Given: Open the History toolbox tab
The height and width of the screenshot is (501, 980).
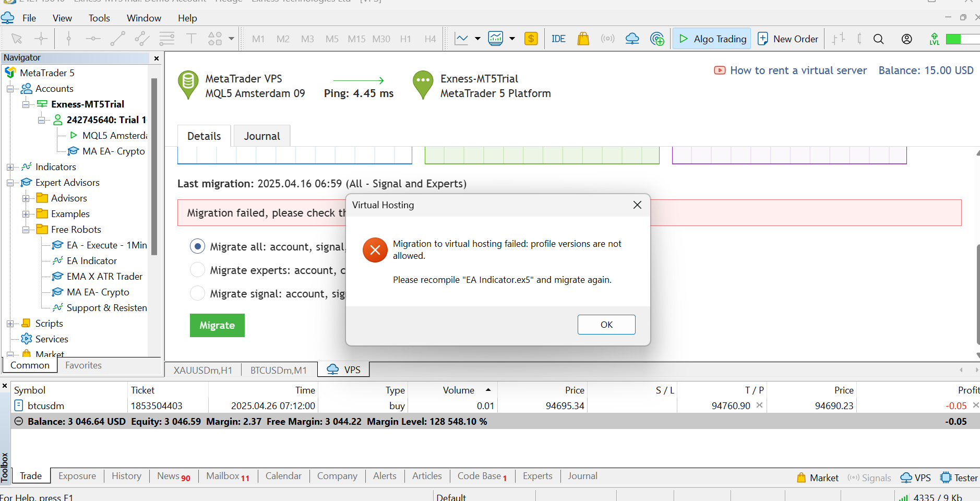Looking at the screenshot, I should pyautogui.click(x=126, y=476).
